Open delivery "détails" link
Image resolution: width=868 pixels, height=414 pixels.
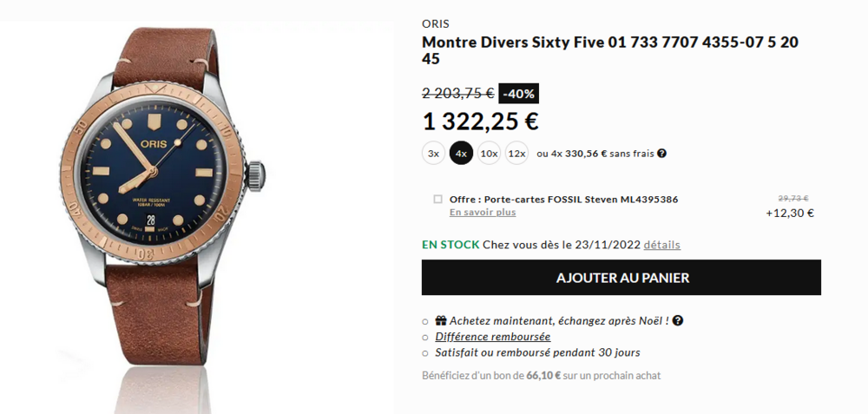(661, 245)
